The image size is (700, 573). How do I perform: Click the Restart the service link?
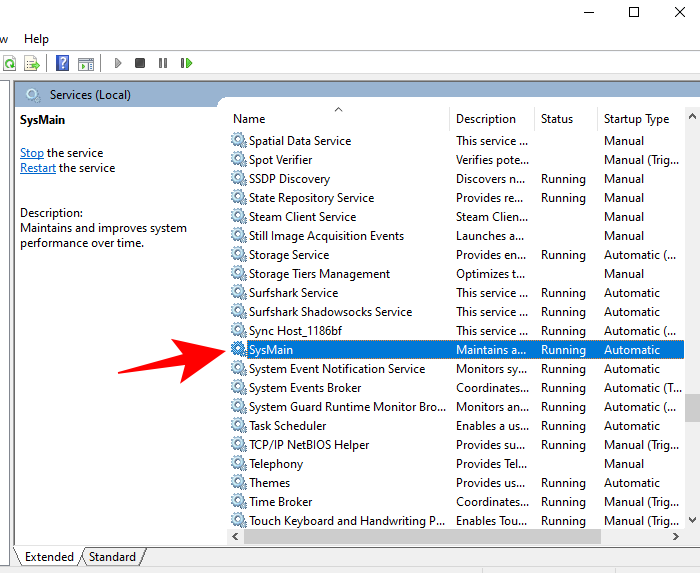[38, 168]
